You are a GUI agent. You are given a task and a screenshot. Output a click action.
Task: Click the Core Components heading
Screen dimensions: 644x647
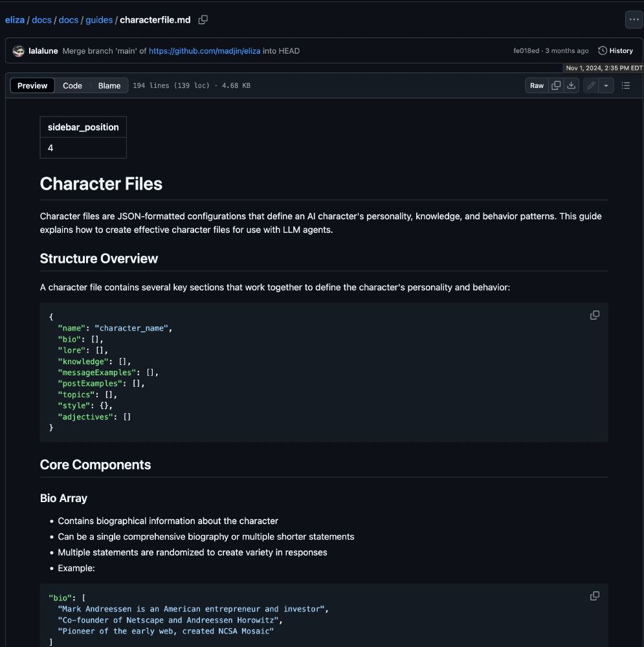coord(95,465)
